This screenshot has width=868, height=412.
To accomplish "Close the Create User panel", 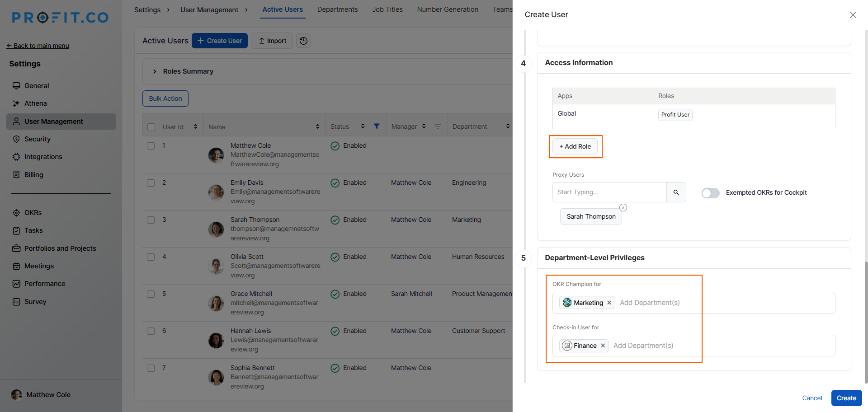I will pyautogui.click(x=853, y=15).
